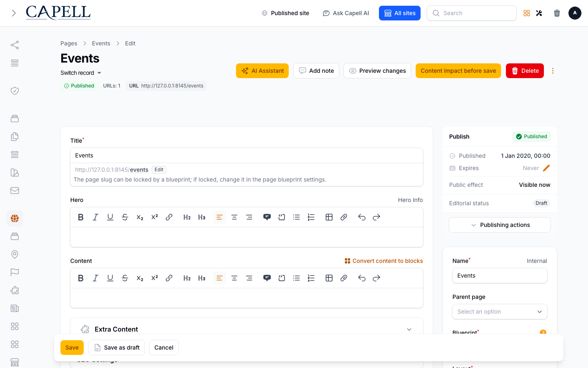Focus the internal Name field
The image size is (588, 368).
click(x=500, y=276)
